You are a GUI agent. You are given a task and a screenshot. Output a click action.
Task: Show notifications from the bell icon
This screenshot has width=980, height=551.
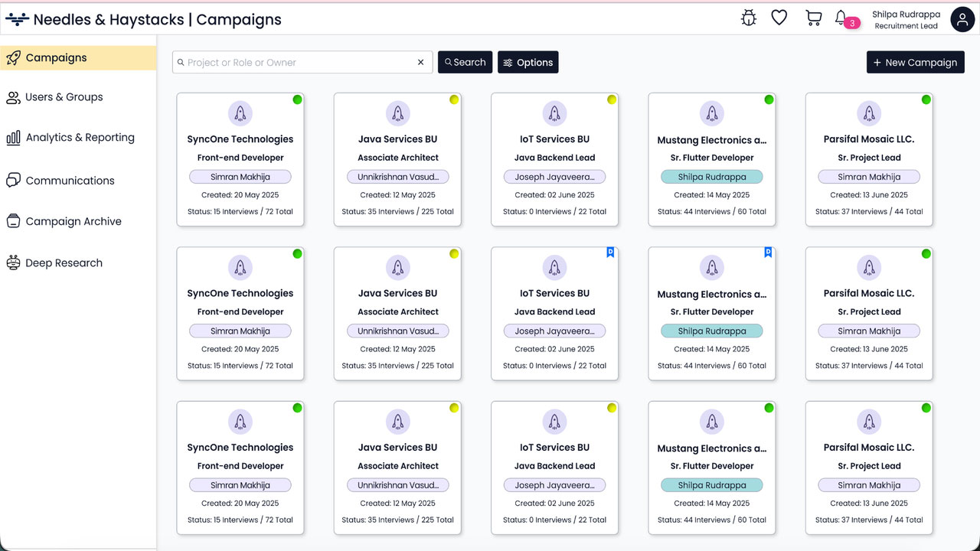coord(841,18)
